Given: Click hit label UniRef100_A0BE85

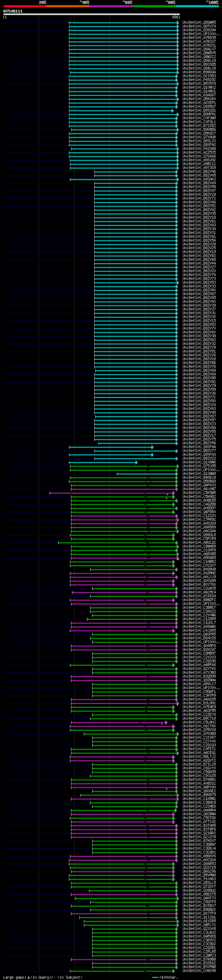Looking at the screenshot, I should coord(199,500).
